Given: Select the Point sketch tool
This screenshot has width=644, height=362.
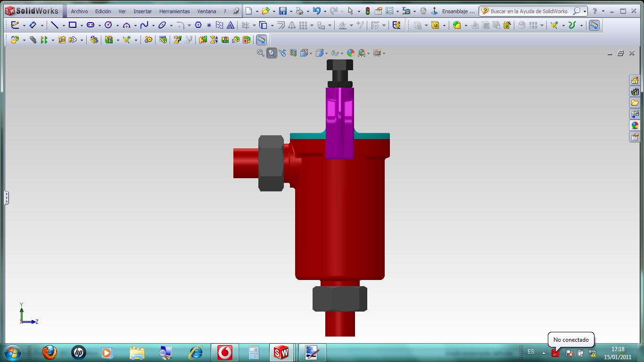Looking at the screenshot, I should [x=209, y=25].
